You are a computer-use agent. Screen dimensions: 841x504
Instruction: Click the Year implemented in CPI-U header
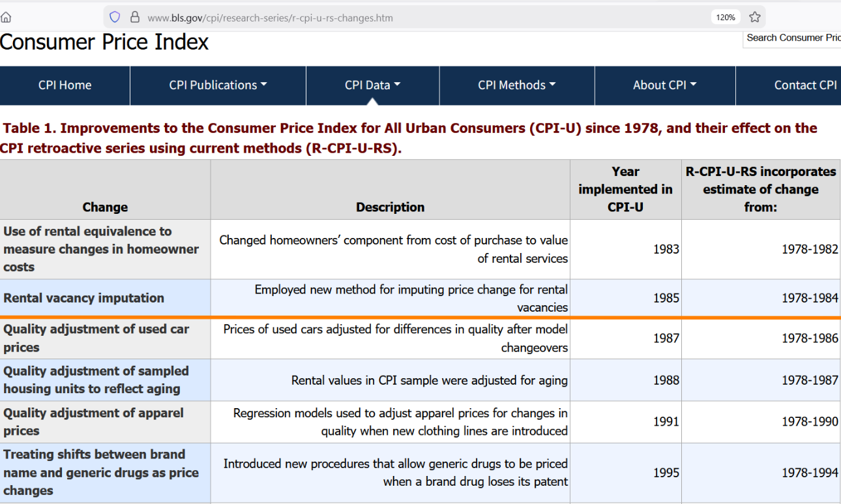625,190
